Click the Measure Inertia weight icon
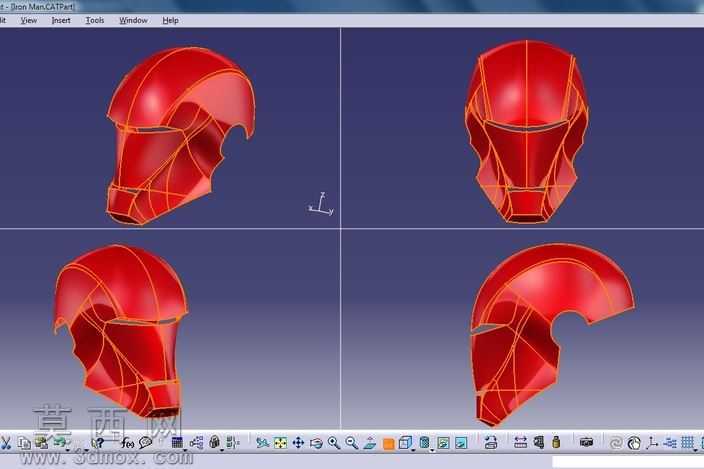This screenshot has width=704, height=469. (x=556, y=442)
